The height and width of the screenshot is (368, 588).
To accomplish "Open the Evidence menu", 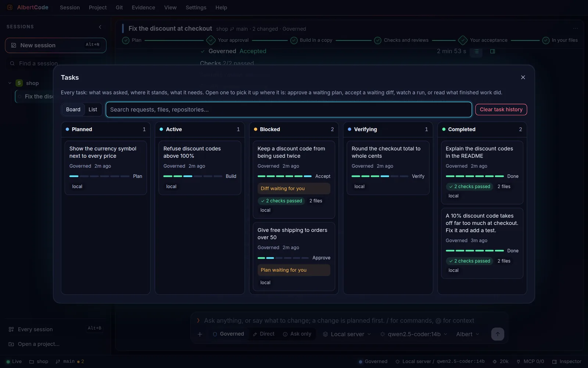I will (143, 7).
